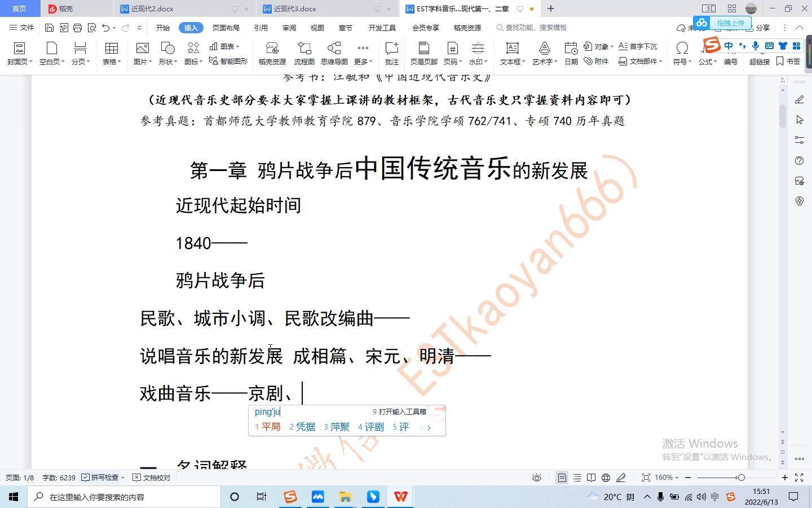Click zoom in plus button in status bar
Viewport: 812px width, 508px height.
point(784,478)
